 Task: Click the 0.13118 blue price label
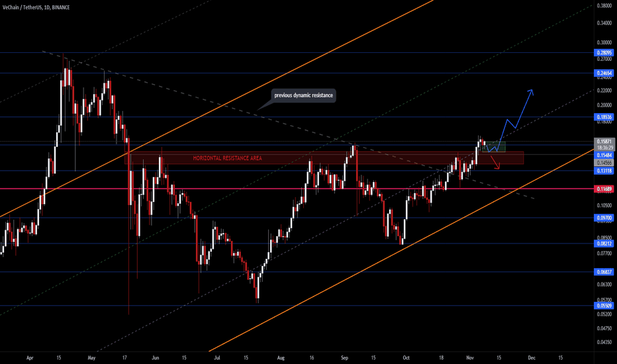(x=604, y=171)
